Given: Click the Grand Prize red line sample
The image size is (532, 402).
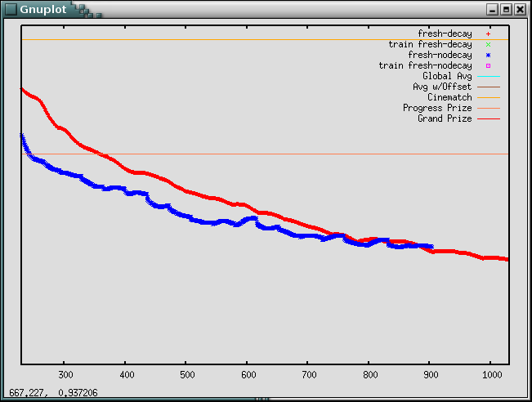Looking at the screenshot, I should [x=488, y=118].
